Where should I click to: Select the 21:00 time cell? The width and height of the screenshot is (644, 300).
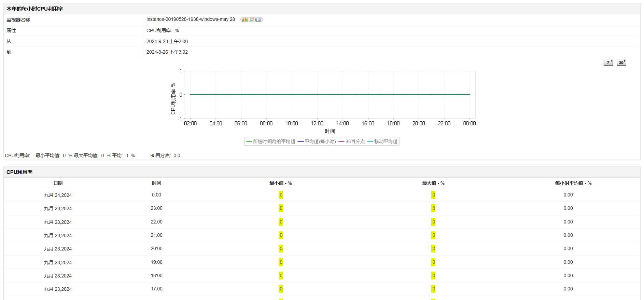click(156, 235)
